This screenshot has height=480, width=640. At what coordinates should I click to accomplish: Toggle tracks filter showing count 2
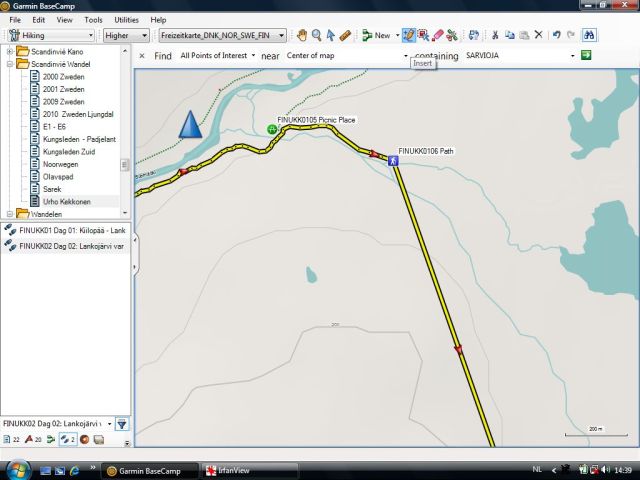pyautogui.click(x=67, y=439)
